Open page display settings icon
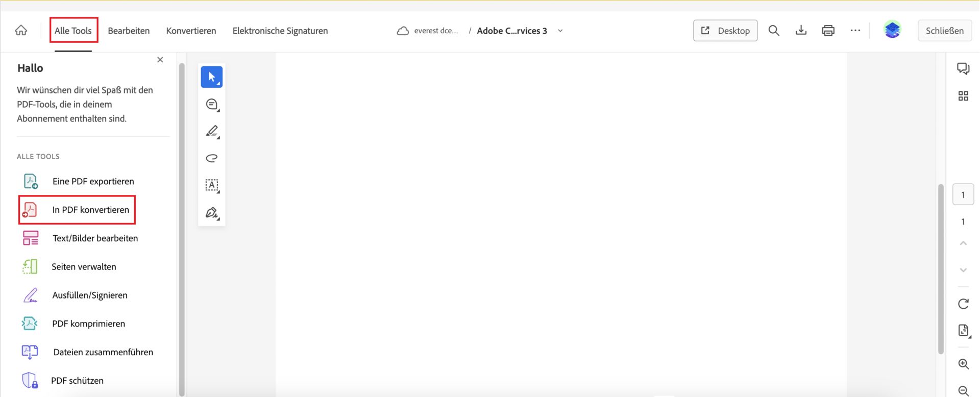Screen dimensions: 980x397 click(964, 331)
